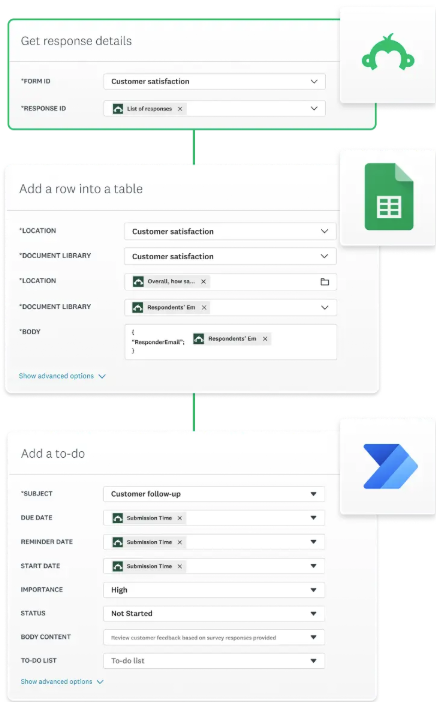Open Start Date dropdown arrow
The image size is (436, 702).
[313, 566]
